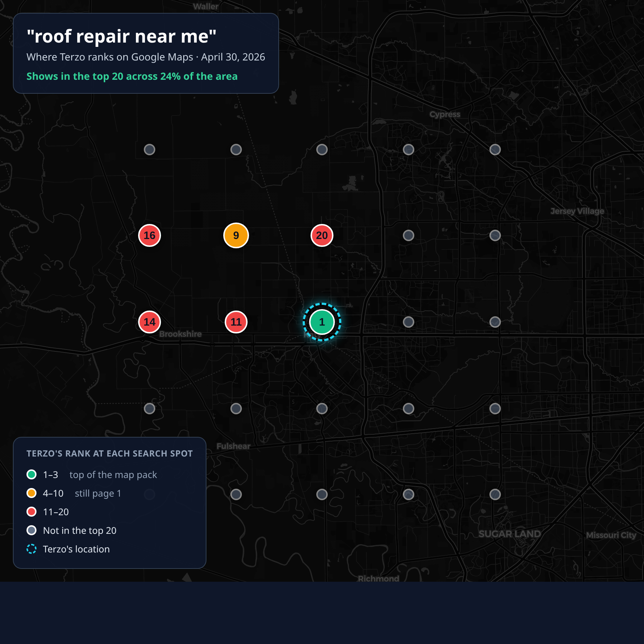Click 'Terzo's location' legend label
The image size is (644, 644).
click(x=76, y=549)
